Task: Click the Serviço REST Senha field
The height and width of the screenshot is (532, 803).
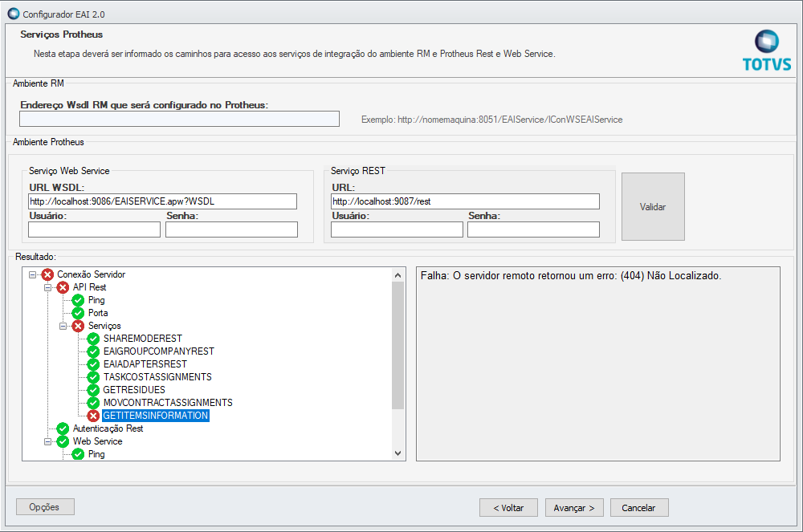Action: pyautogui.click(x=533, y=229)
